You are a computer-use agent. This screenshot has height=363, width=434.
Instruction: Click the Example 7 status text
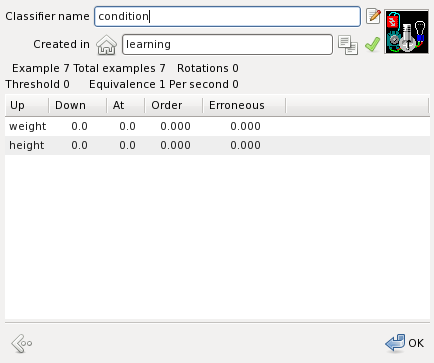click(41, 68)
